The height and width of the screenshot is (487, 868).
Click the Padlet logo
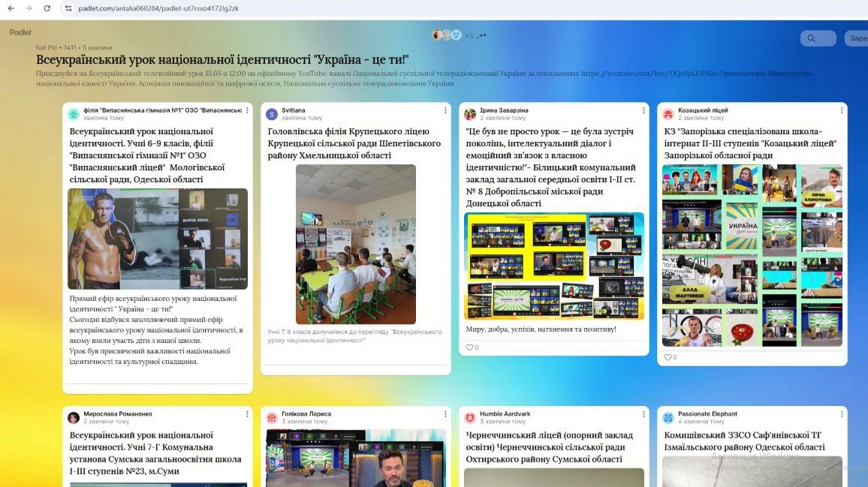pyautogui.click(x=20, y=32)
